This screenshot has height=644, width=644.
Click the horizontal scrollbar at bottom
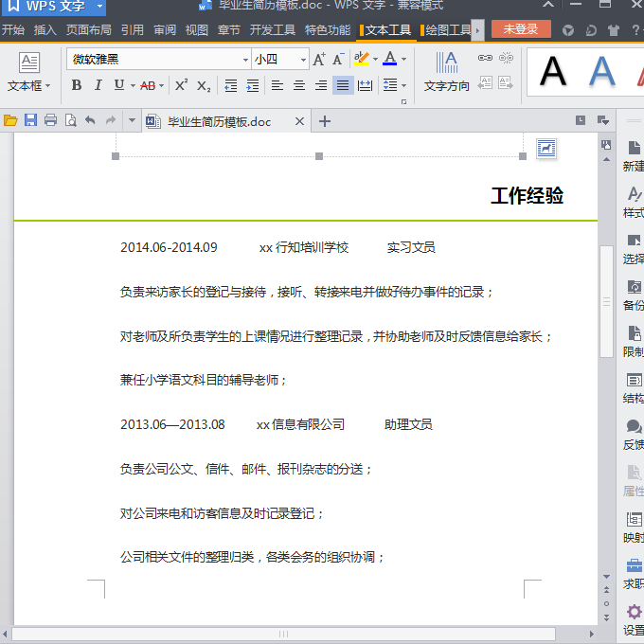[284, 634]
